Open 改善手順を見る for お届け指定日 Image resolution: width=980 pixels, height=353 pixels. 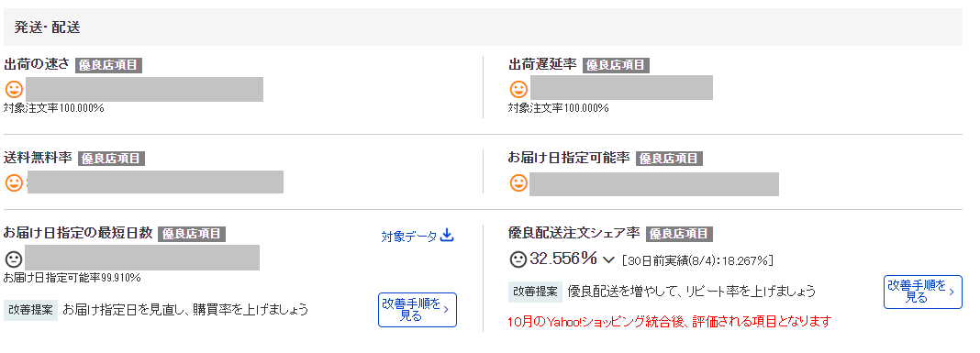[418, 310]
